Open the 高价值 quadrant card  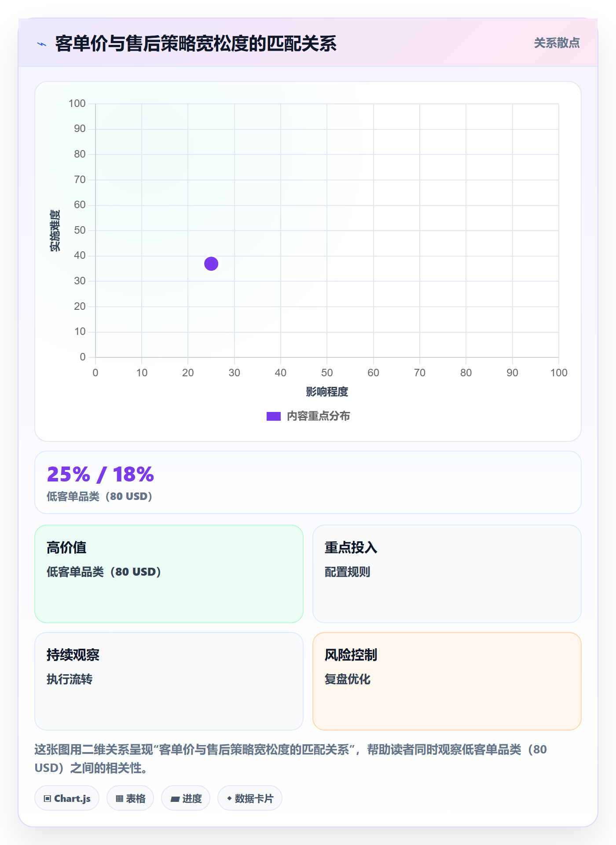(169, 574)
